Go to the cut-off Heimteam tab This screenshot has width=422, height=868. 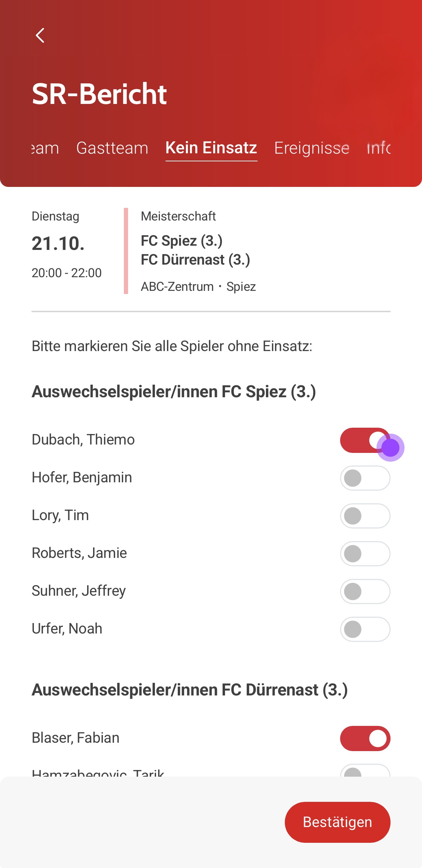coord(45,148)
